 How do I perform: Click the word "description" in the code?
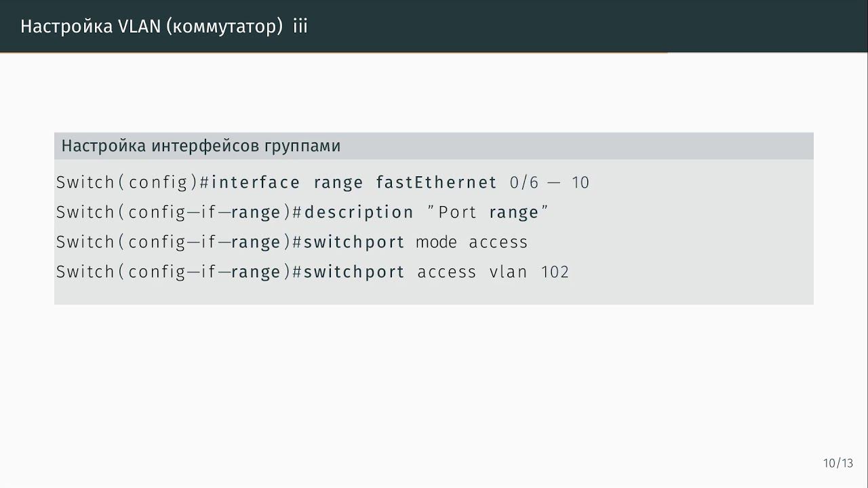click(x=359, y=212)
